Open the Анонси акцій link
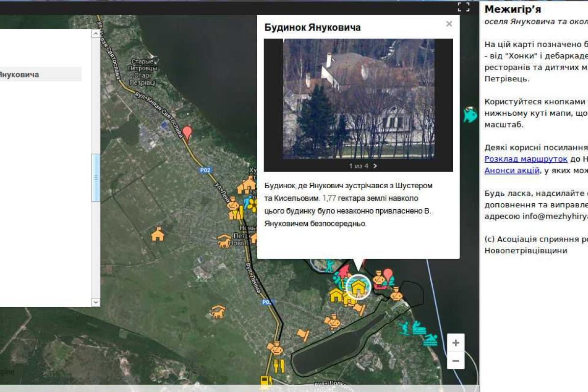Image resolution: width=588 pixels, height=392 pixels. tap(512, 171)
